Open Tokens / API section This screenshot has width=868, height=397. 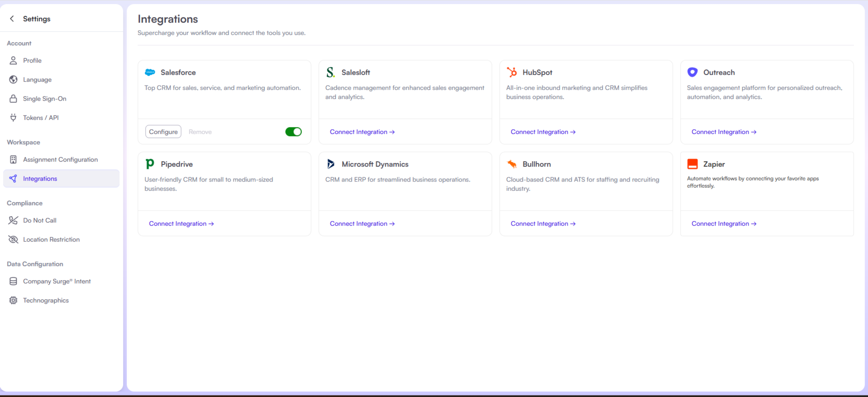pyautogui.click(x=41, y=117)
